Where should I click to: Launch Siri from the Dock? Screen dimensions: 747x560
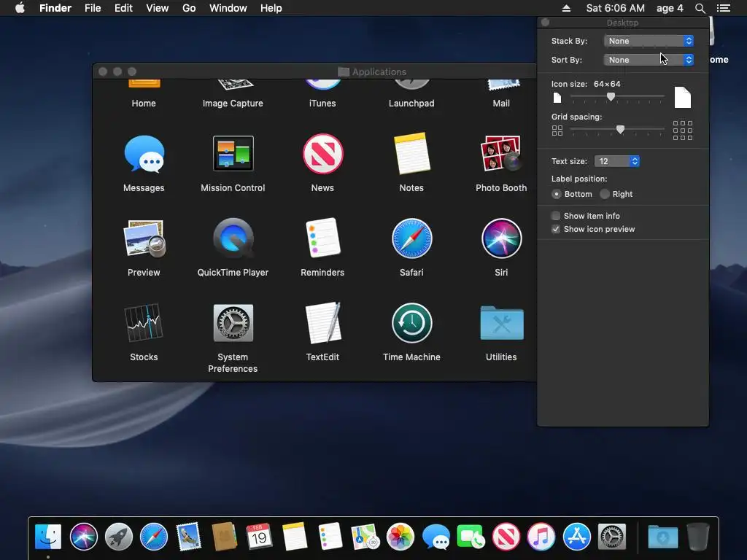[x=83, y=537]
